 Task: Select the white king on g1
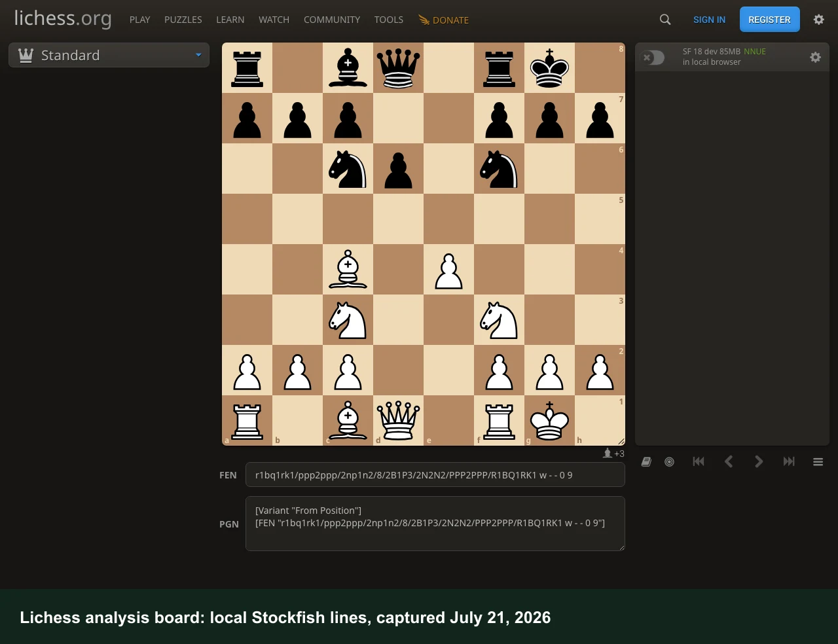click(549, 421)
